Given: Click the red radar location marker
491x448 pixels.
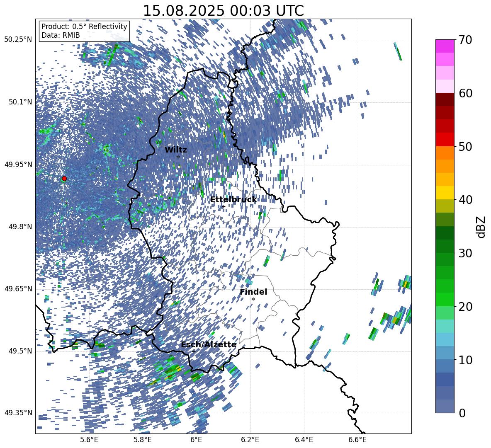Looking at the screenshot, I should tap(64, 178).
